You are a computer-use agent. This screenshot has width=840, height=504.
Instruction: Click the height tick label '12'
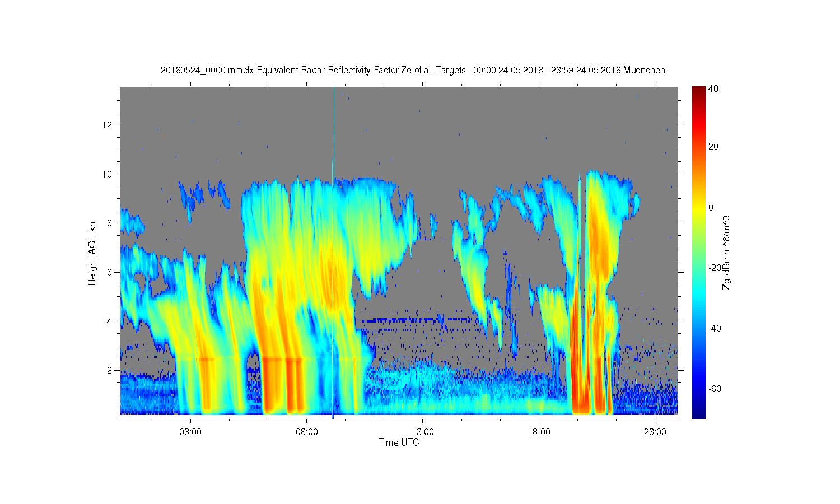point(108,124)
